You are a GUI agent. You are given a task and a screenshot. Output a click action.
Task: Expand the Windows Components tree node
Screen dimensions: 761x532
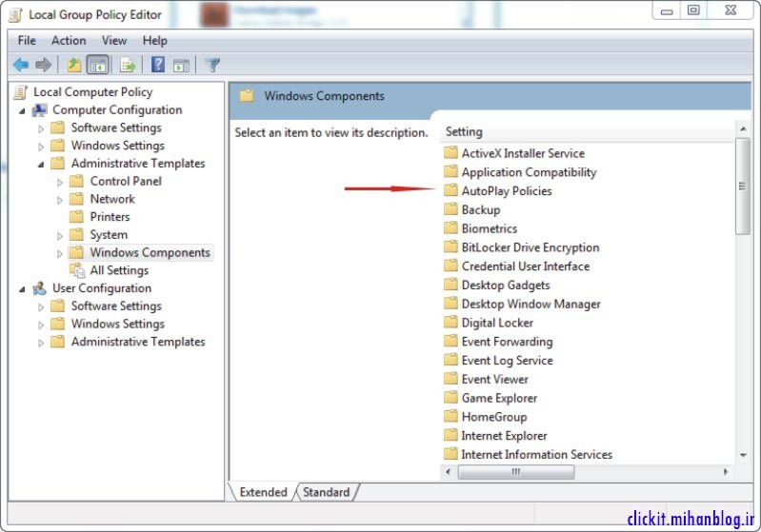[x=60, y=253]
